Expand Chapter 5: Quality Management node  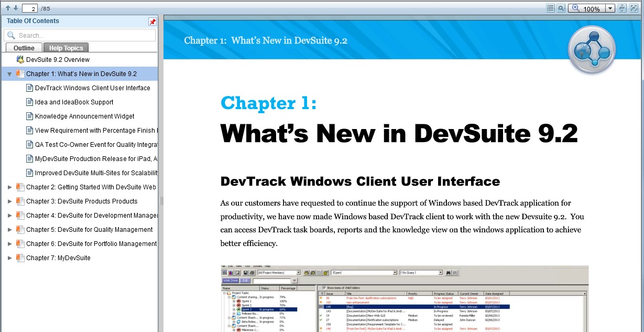point(9,229)
